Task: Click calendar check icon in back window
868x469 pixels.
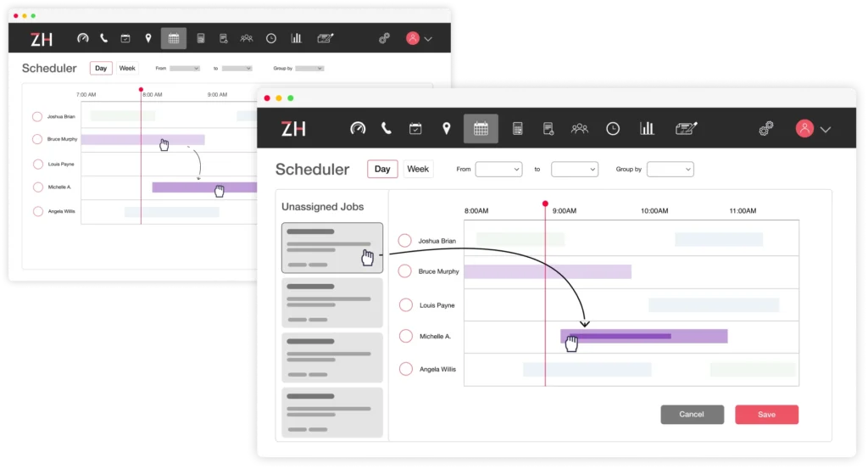Action: click(125, 38)
